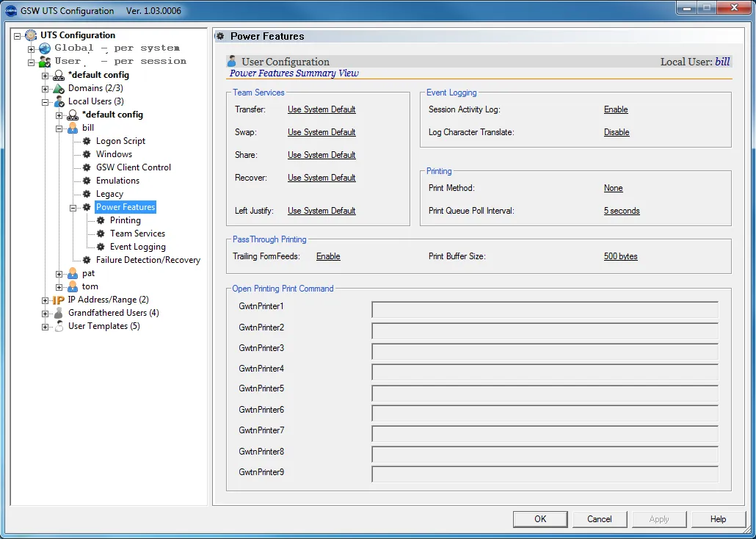756x539 pixels.
Task: Collapse the Local Users (3) node
Action: tap(46, 102)
